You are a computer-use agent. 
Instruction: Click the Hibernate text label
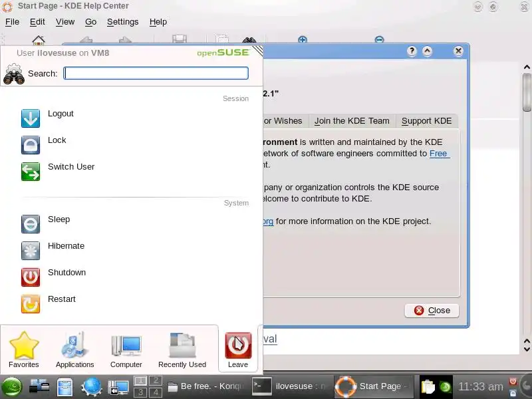[x=66, y=246]
